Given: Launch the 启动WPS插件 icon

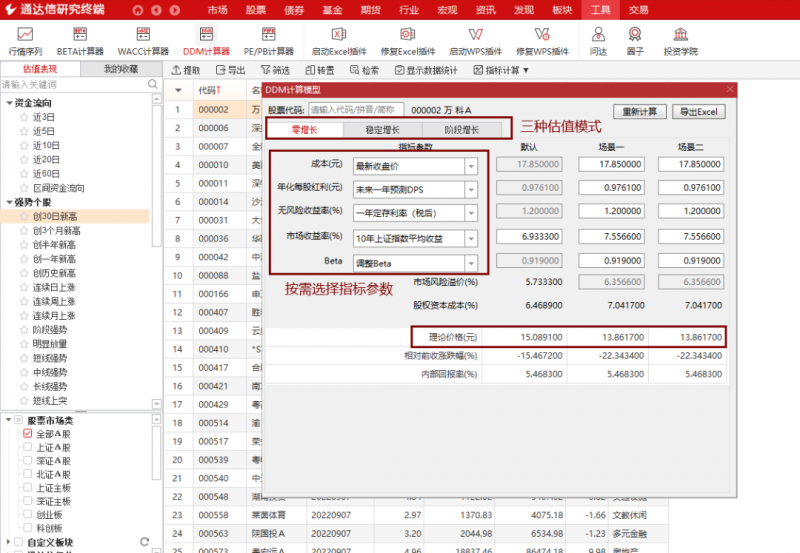Looking at the screenshot, I should click(x=476, y=41).
